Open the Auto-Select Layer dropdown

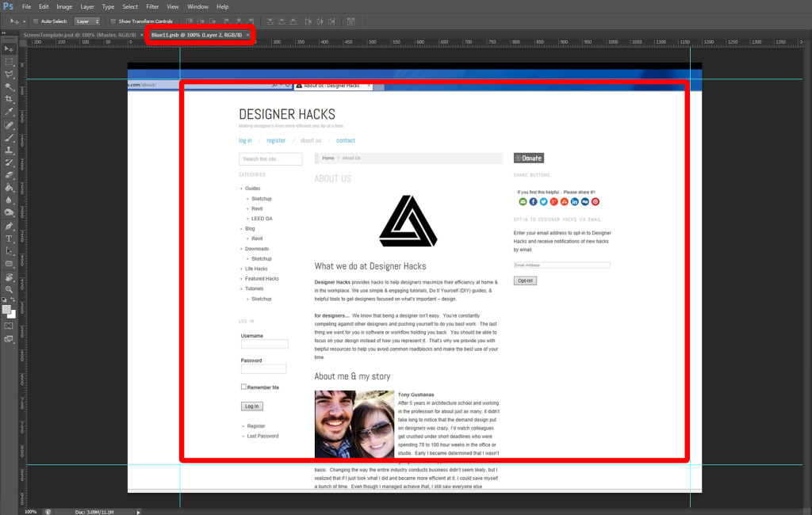point(87,21)
